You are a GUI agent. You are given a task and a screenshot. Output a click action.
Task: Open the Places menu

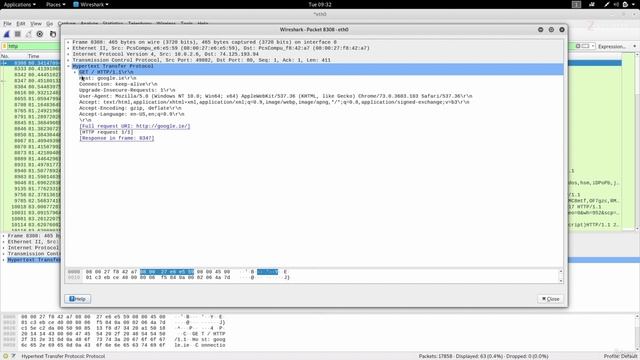[56, 4]
